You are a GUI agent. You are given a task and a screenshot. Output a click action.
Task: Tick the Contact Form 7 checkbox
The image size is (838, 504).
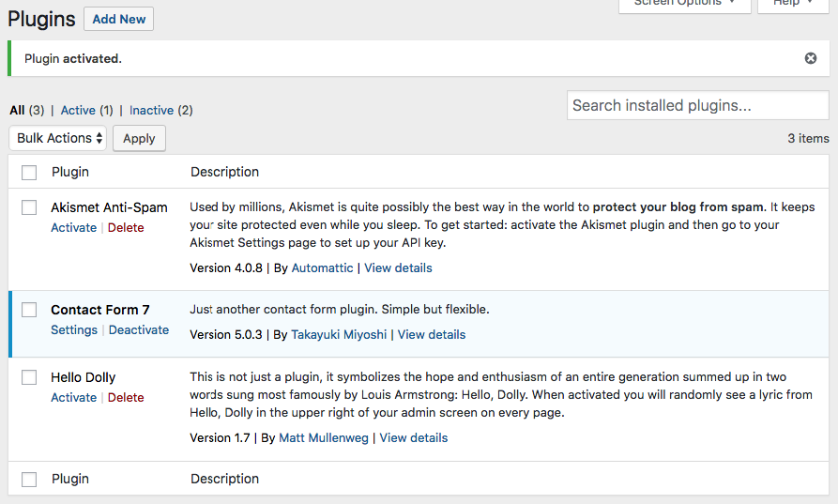29,310
